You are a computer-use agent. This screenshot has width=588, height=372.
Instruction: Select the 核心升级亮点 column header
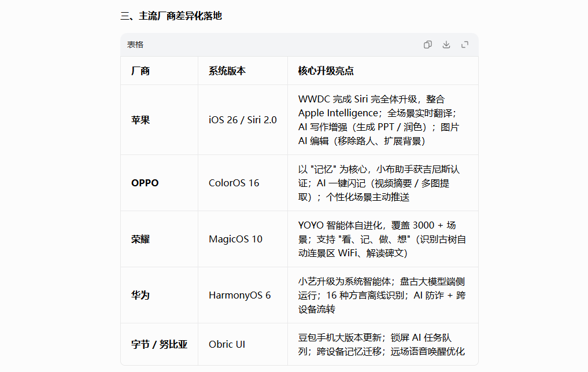pyautogui.click(x=383, y=71)
